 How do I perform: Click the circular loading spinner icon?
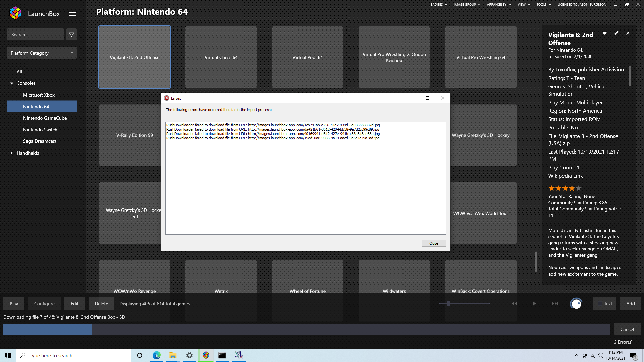coord(576,304)
